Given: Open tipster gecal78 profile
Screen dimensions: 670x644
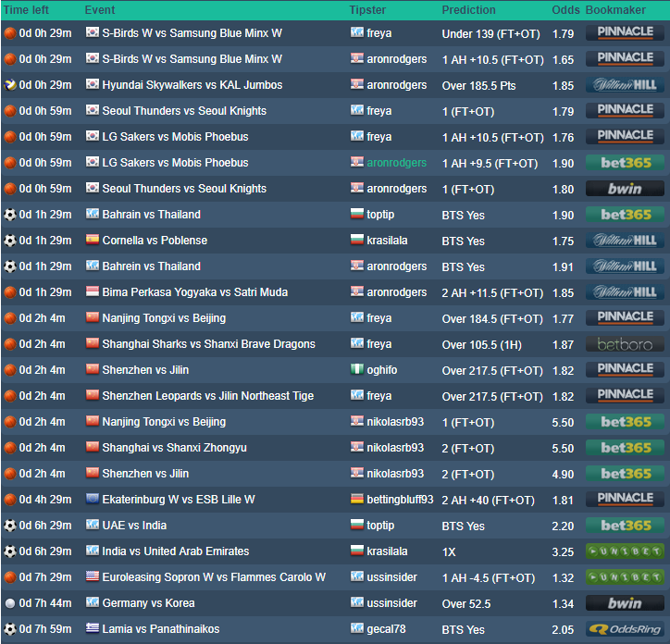Looking at the screenshot, I should coord(386,629).
